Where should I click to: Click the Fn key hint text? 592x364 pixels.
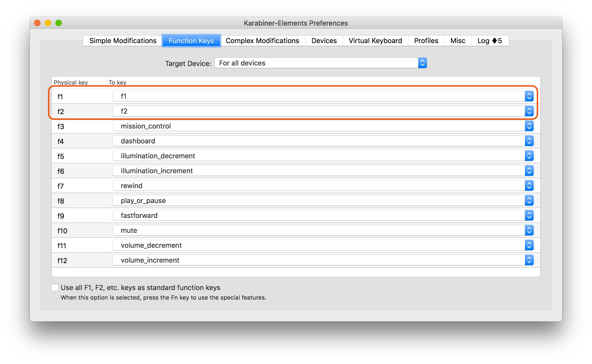click(x=163, y=297)
